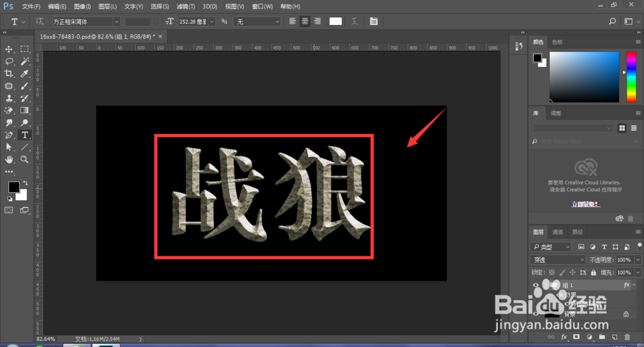Select the Rectangular Marquee tool
The height and width of the screenshot is (347, 644).
tap(24, 50)
